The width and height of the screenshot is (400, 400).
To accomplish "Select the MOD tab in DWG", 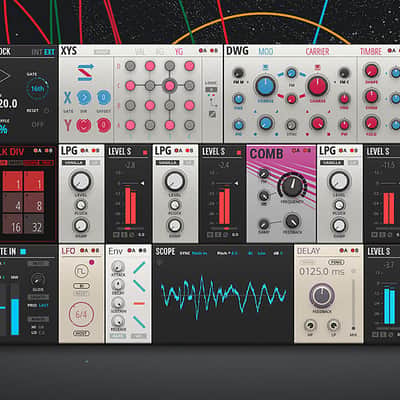I will click(266, 52).
